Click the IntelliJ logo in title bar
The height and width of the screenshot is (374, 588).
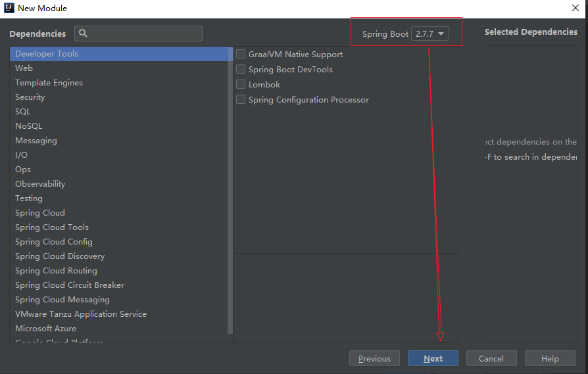tap(9, 9)
